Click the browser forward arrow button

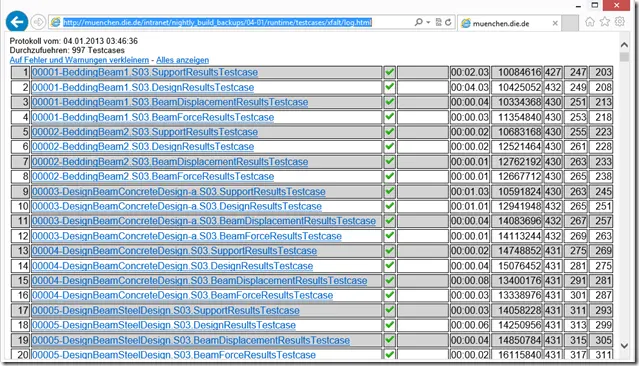pyautogui.click(x=38, y=22)
